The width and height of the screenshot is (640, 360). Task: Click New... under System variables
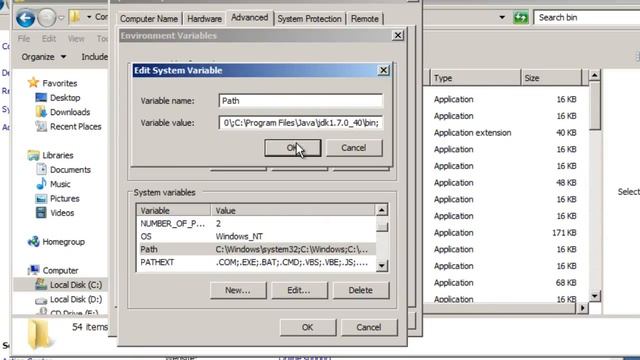point(238,290)
